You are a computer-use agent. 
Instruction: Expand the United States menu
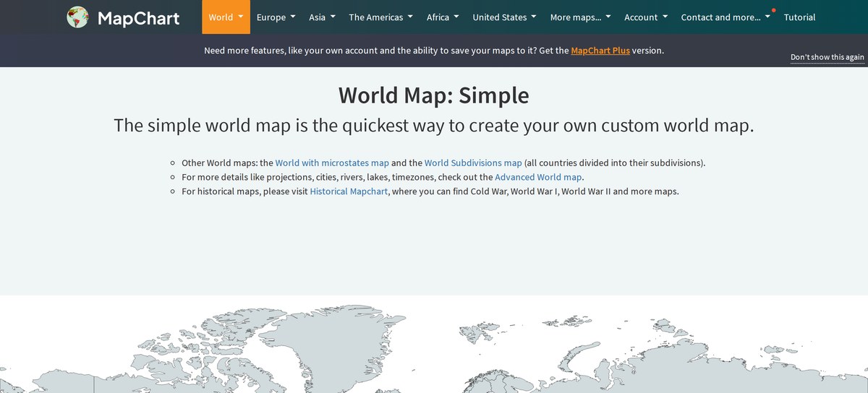click(x=504, y=17)
